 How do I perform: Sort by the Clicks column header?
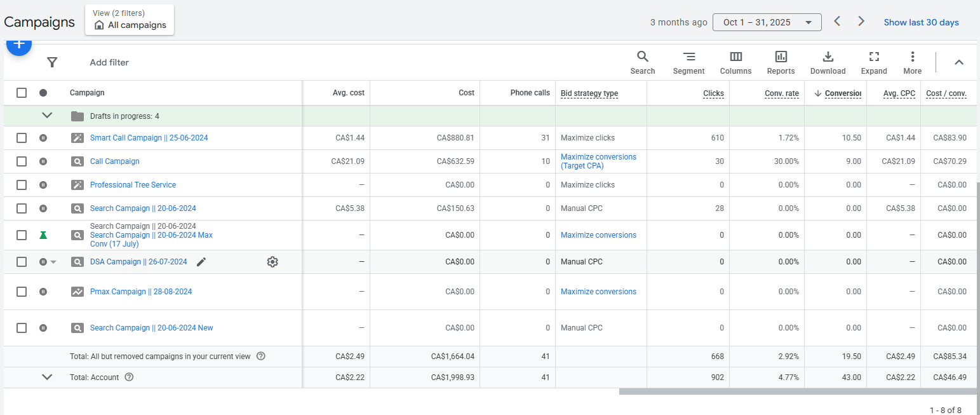[713, 93]
